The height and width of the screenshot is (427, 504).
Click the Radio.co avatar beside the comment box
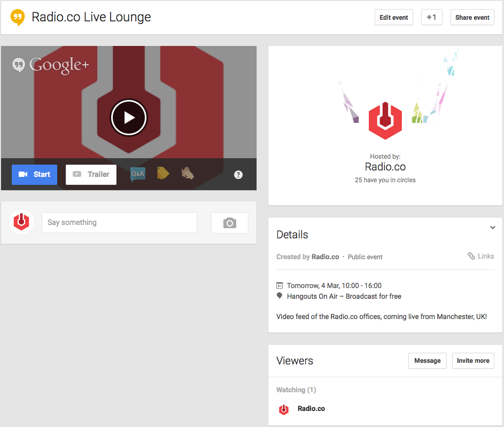click(21, 222)
